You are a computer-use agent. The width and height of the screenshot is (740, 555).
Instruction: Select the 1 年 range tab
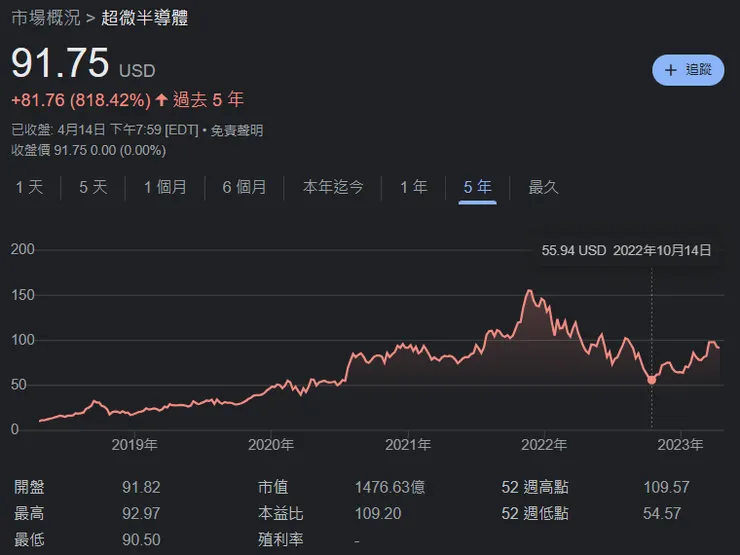413,187
